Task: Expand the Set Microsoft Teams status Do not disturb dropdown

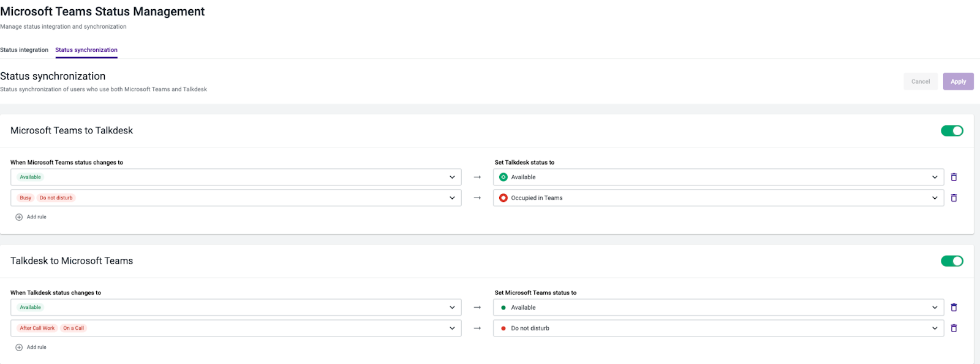Action: [718, 329]
